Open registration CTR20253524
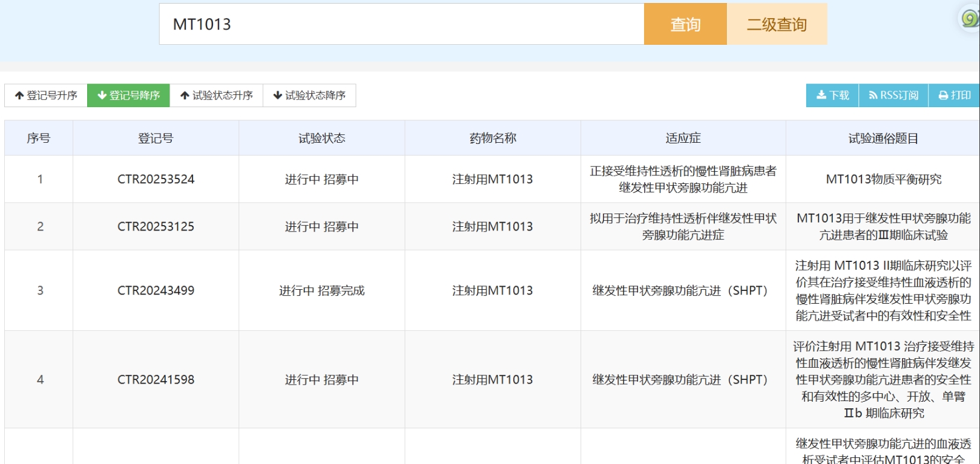This screenshot has width=980, height=464. click(156, 179)
